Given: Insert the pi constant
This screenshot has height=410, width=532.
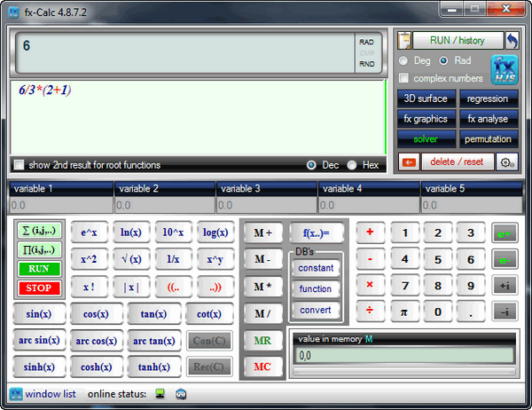Looking at the screenshot, I should pos(404,311).
